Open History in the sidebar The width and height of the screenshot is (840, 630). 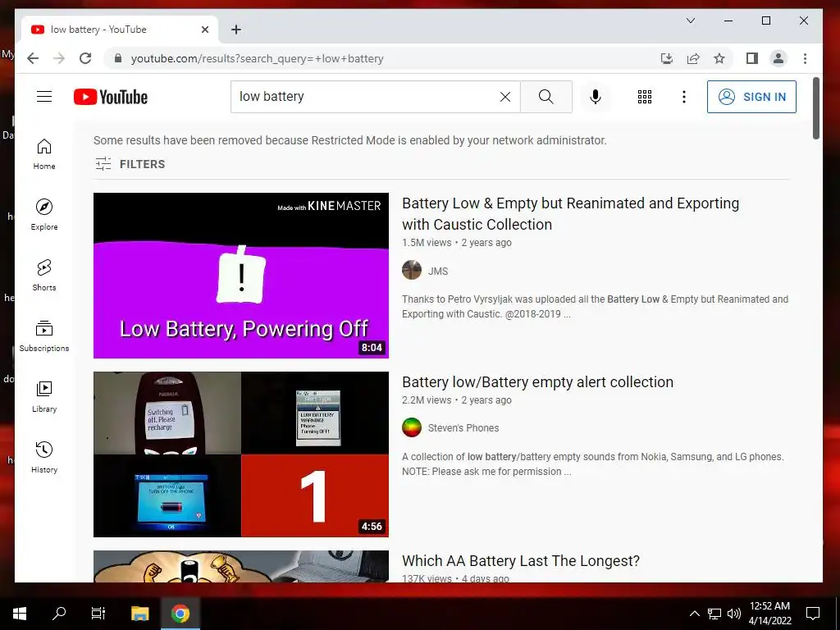pos(44,457)
